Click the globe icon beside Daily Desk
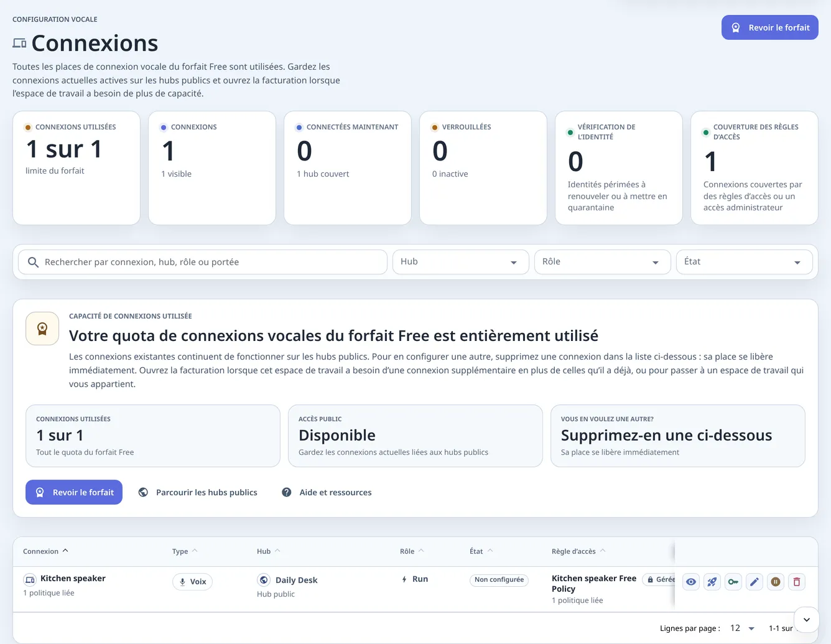The image size is (831, 644). point(264,580)
